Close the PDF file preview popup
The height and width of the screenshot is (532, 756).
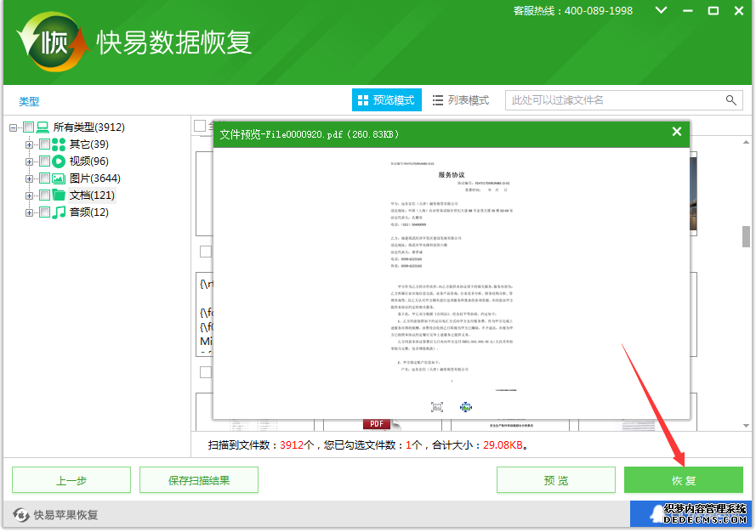coord(677,132)
